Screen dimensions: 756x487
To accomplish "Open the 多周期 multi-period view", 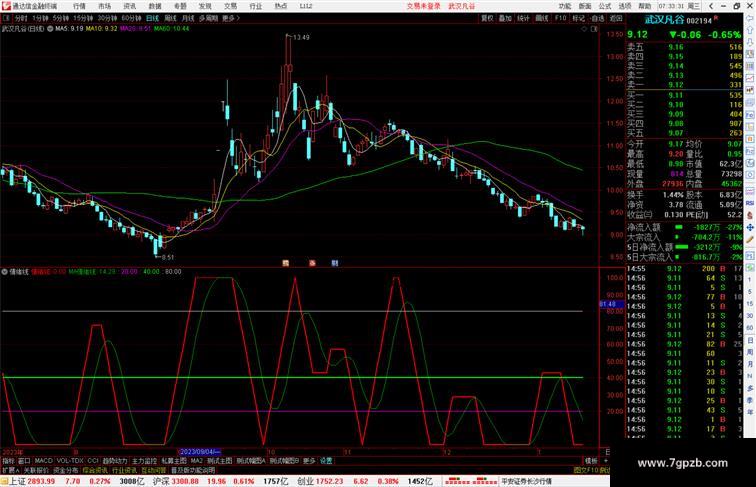I will pos(208,18).
